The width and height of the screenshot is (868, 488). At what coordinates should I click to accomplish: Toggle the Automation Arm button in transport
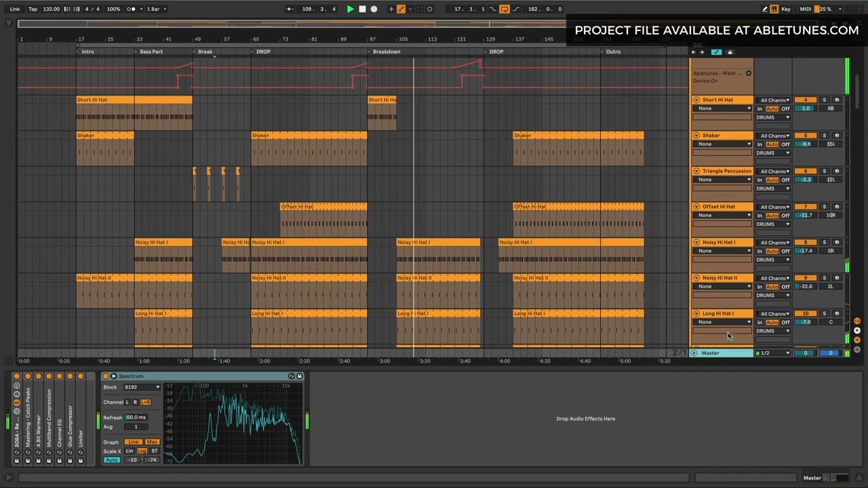pyautogui.click(x=401, y=9)
